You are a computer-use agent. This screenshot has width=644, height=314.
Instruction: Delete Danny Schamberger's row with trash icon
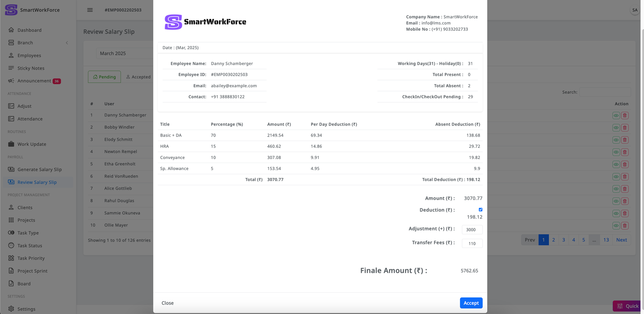(x=625, y=116)
